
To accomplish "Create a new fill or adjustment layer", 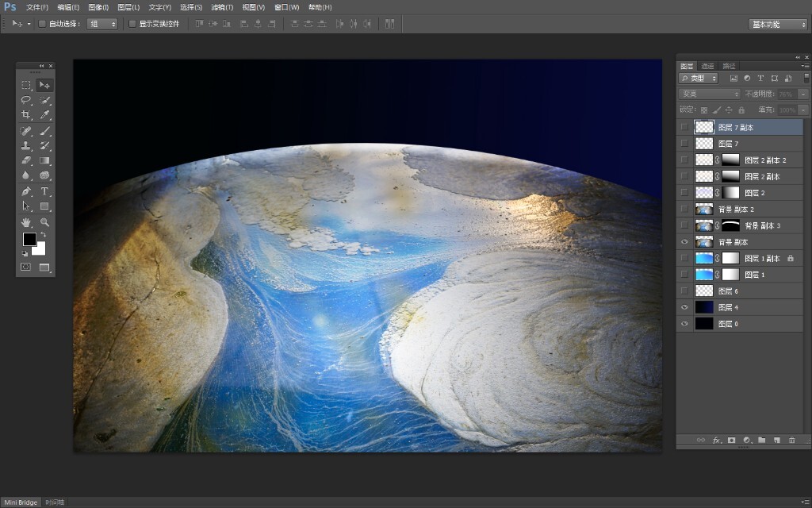I will pyautogui.click(x=747, y=440).
